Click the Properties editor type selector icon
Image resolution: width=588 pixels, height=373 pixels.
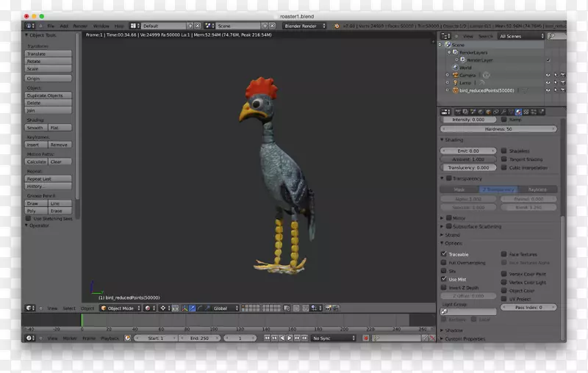tap(445, 112)
